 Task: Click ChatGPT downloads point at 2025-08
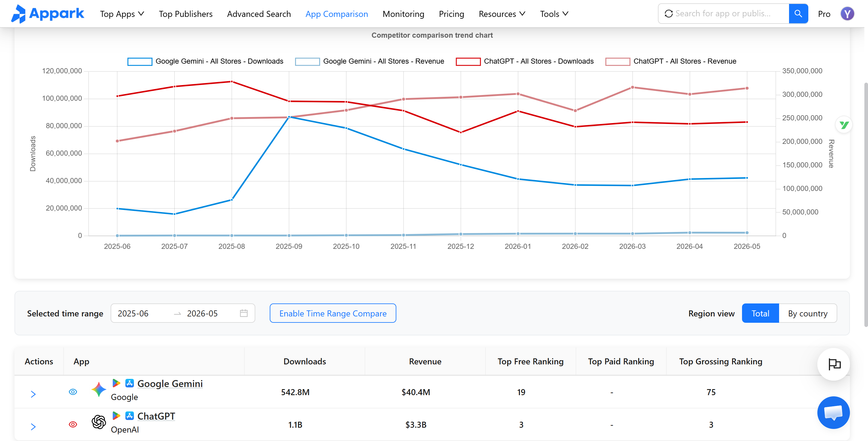pyautogui.click(x=231, y=81)
